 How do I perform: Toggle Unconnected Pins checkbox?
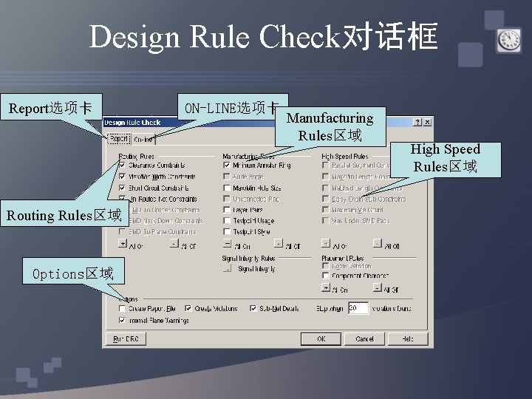[227, 199]
